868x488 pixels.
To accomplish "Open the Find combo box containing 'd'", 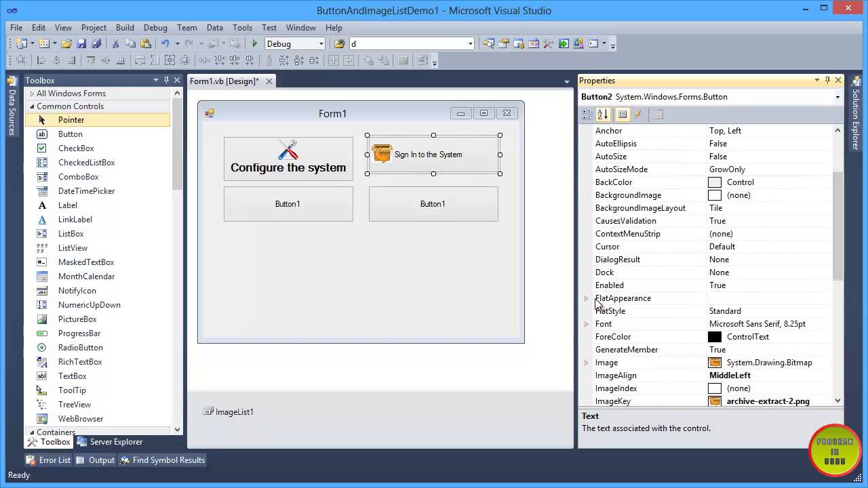I will tap(412, 43).
